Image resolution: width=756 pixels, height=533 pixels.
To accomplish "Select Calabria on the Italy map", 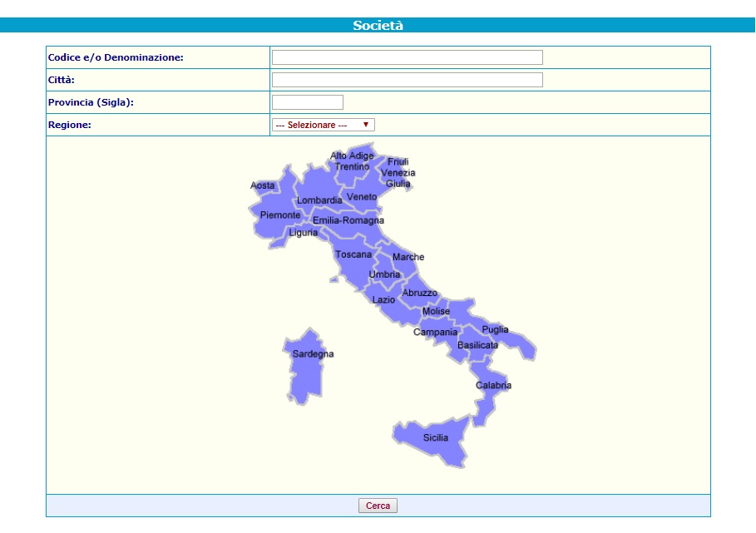I will 492,386.
